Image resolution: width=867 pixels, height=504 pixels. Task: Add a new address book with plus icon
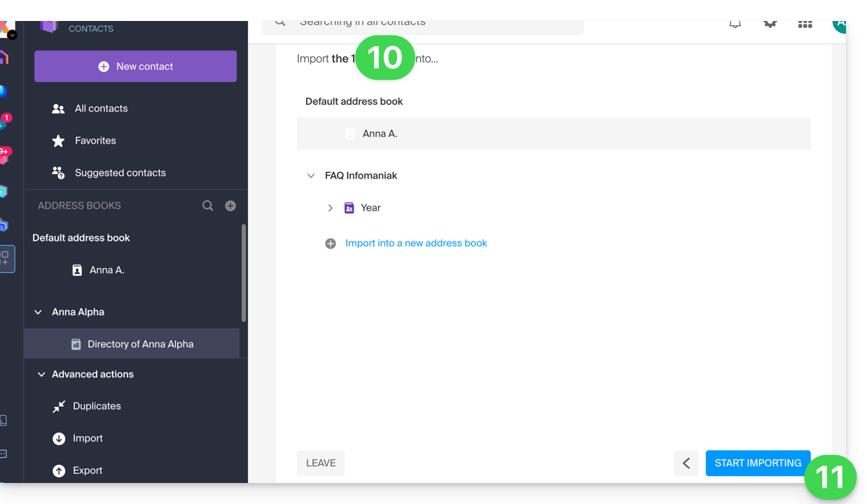(230, 206)
